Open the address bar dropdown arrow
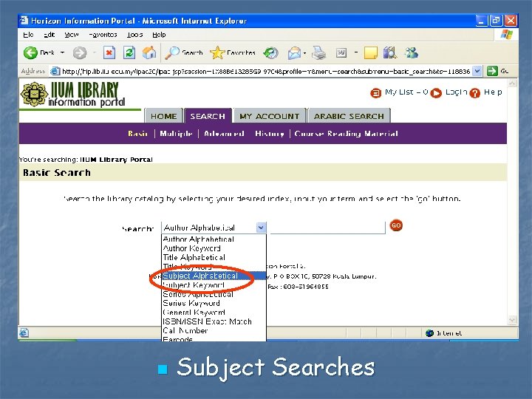The image size is (532, 399). 477,71
